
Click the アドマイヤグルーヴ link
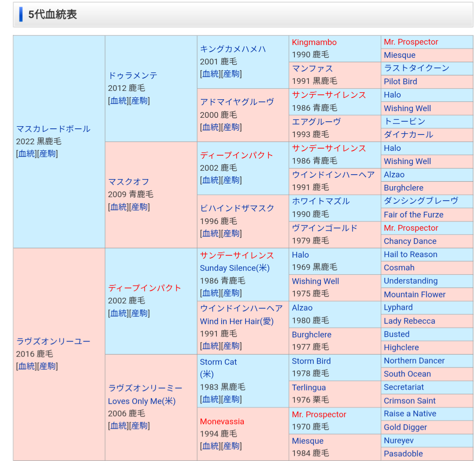click(x=237, y=102)
